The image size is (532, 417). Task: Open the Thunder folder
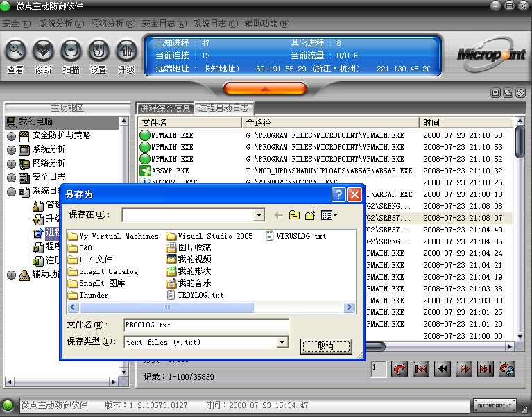tap(88, 295)
